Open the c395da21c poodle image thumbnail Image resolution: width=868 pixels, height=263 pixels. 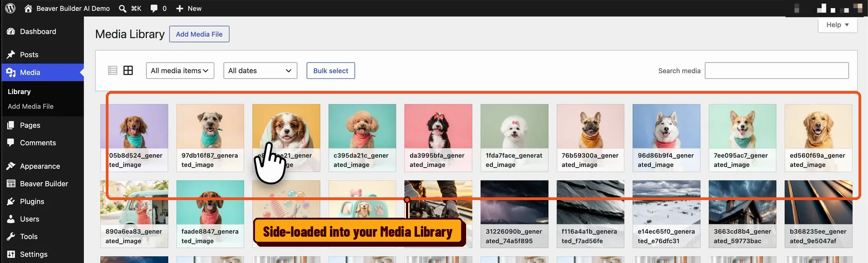(362, 138)
